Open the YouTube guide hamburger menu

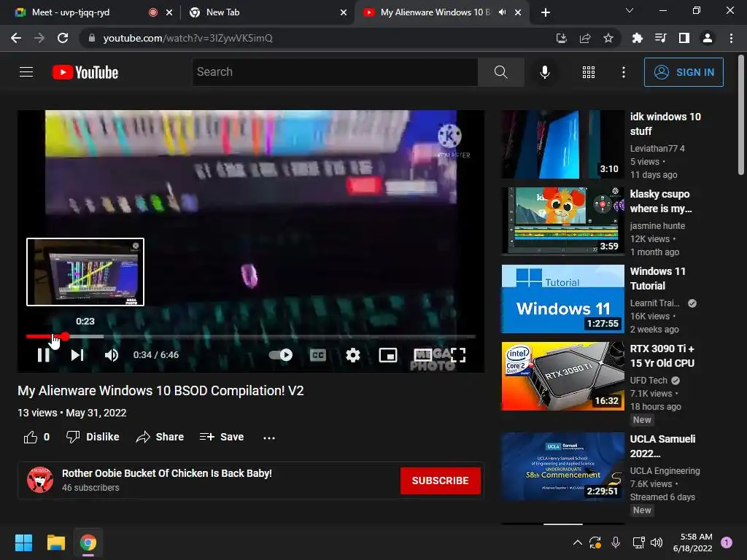click(26, 72)
